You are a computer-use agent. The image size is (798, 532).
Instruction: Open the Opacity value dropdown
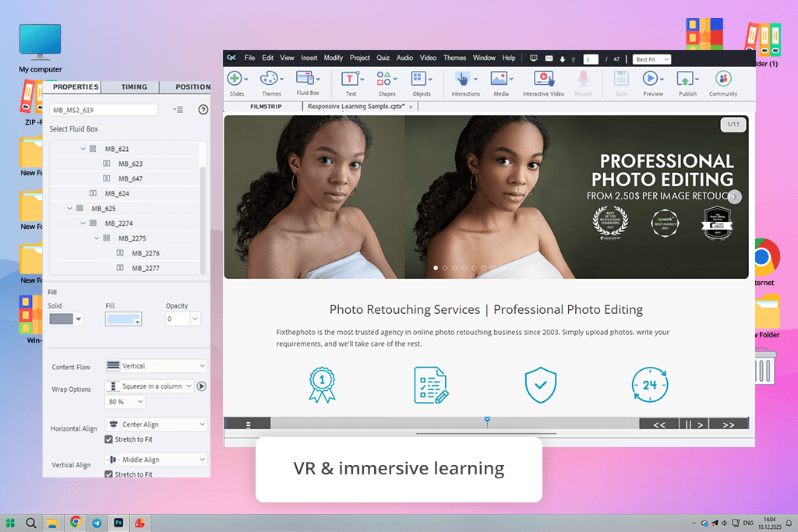point(194,319)
